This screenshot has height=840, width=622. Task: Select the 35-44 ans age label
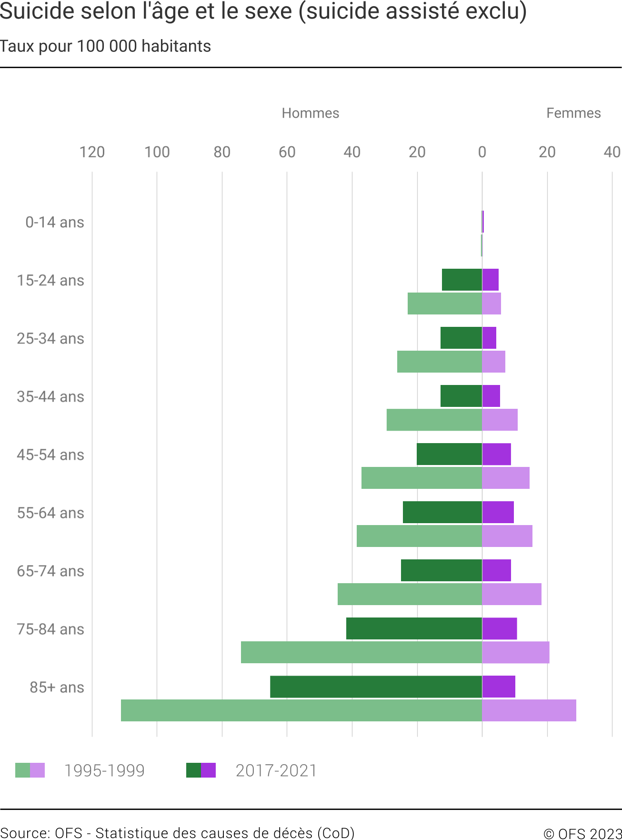pyautogui.click(x=50, y=396)
